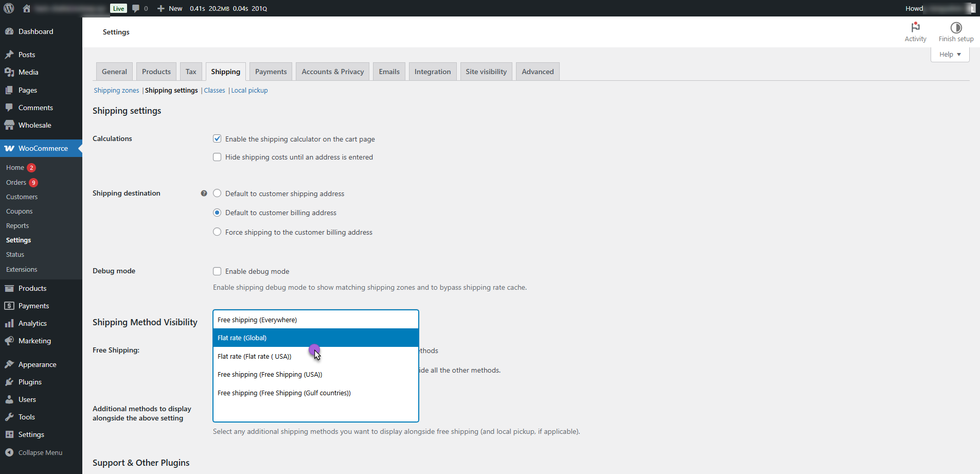980x474 pixels.
Task: Click the Wholesale store icon
Action: 9,125
